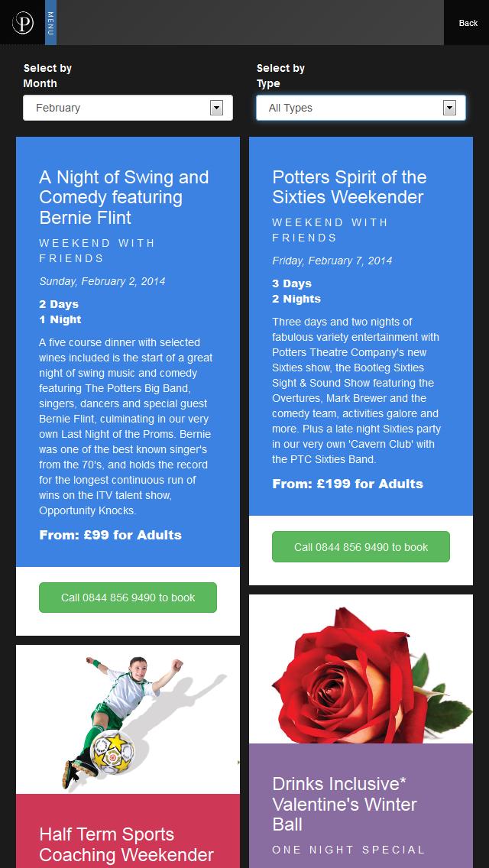Image resolution: width=489 pixels, height=868 pixels.
Task: Open A Night of Swing and Comedy title
Action: pos(124,197)
